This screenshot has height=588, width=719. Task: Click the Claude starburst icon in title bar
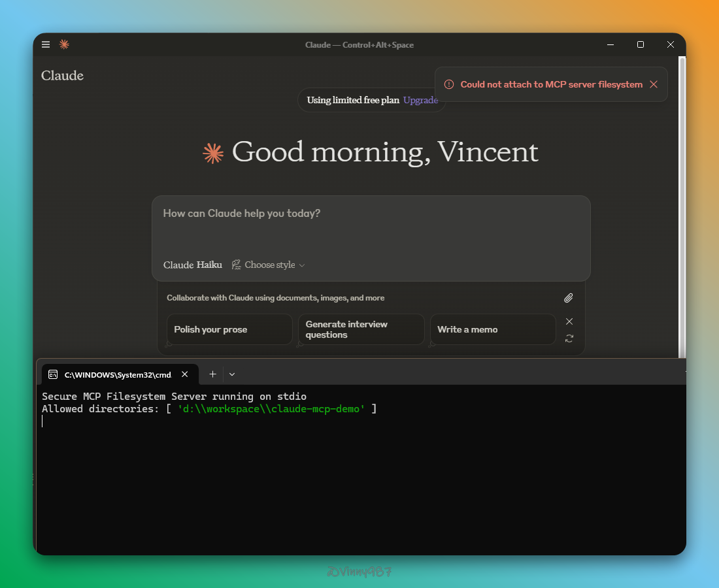[x=64, y=44]
